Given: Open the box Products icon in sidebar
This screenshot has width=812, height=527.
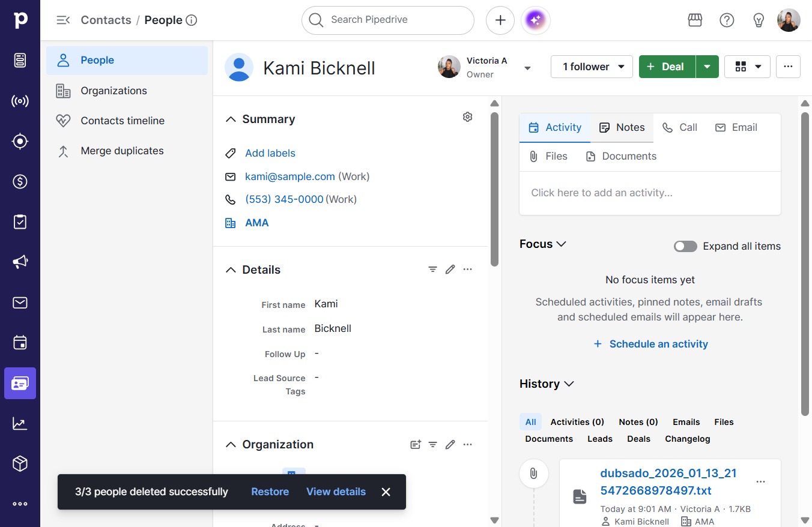Looking at the screenshot, I should point(20,464).
